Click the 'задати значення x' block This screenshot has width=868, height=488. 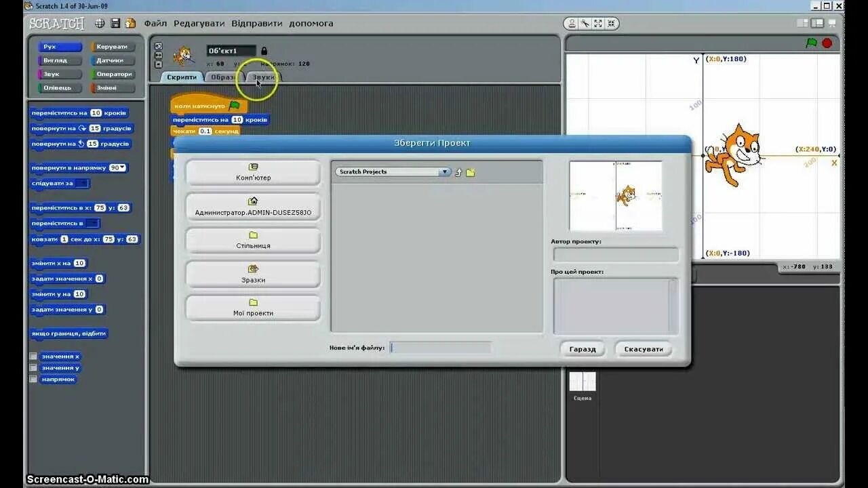click(67, 279)
